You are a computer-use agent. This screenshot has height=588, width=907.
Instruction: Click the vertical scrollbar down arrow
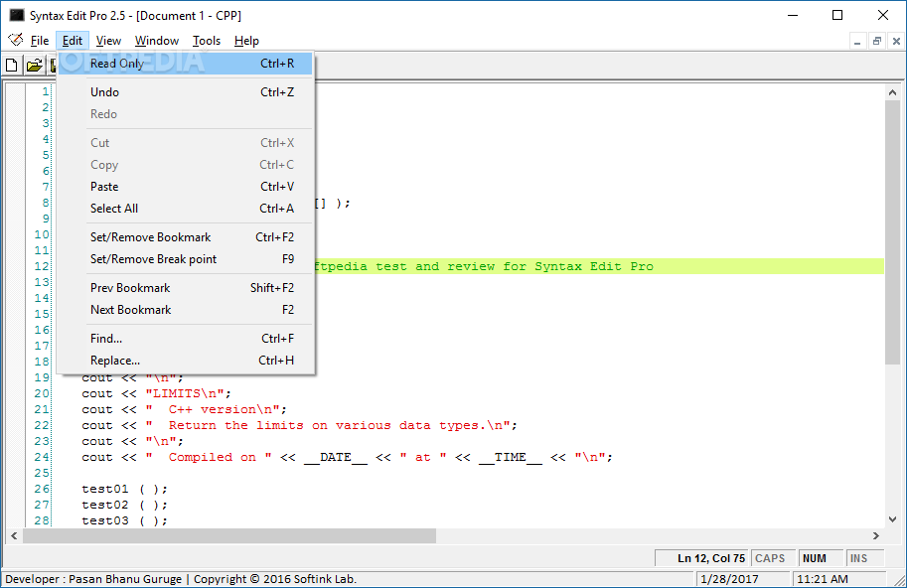[x=892, y=519]
